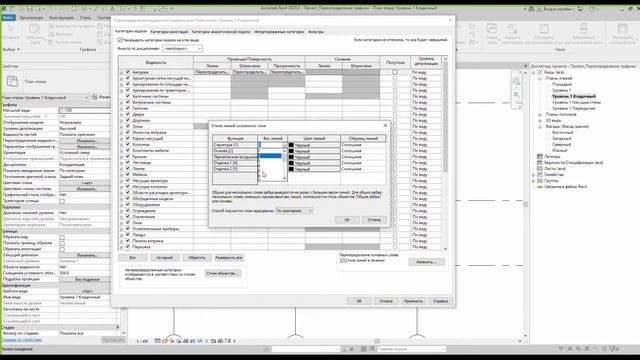Image resolution: width=640 pixels, height=360 pixels.
Task: Toggle visibility checkbox for Мебель category
Action: click(x=128, y=174)
